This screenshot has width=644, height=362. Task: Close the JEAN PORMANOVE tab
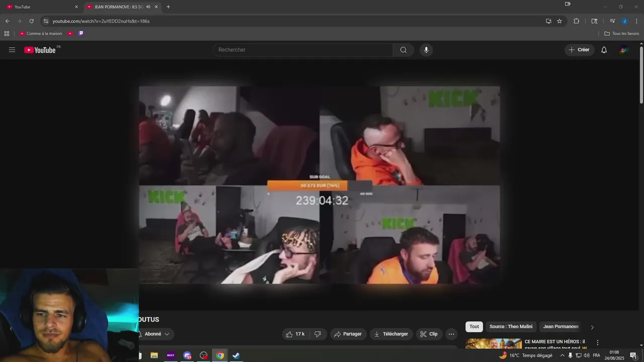[x=156, y=7]
